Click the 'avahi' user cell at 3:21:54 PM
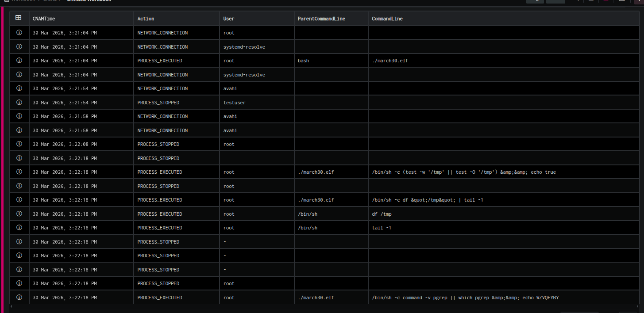Image resolution: width=644 pixels, height=313 pixels. [x=257, y=88]
